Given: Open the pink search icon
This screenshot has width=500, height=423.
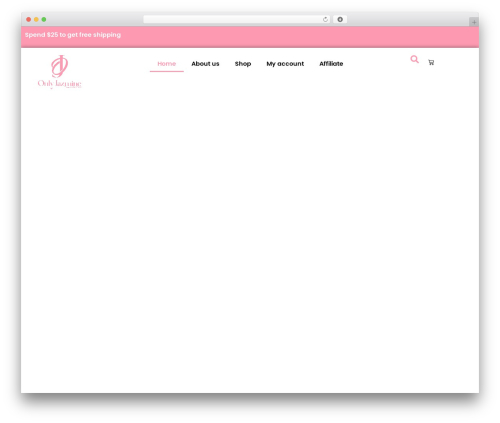Looking at the screenshot, I should [414, 59].
